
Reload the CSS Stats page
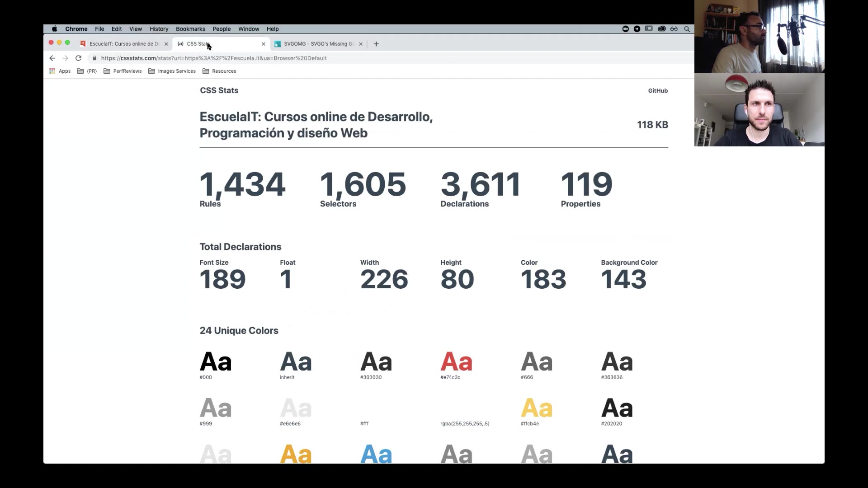[x=78, y=58]
